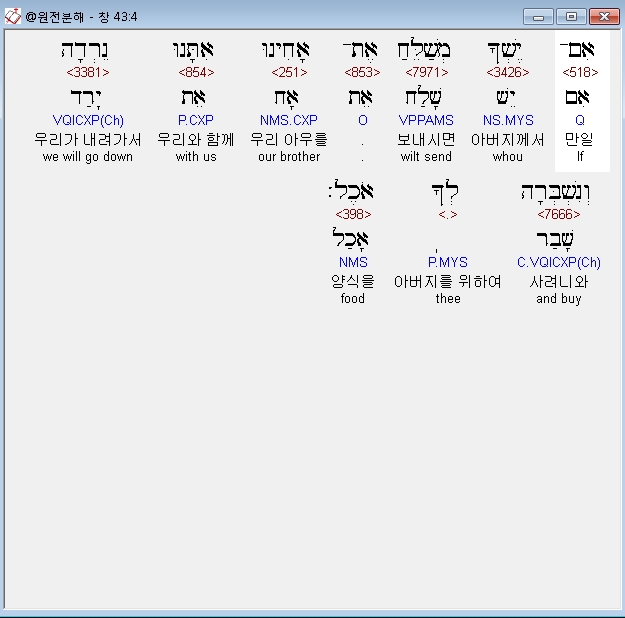Click the Hebrew word above <.>
This screenshot has width=625, height=618.
[445, 194]
